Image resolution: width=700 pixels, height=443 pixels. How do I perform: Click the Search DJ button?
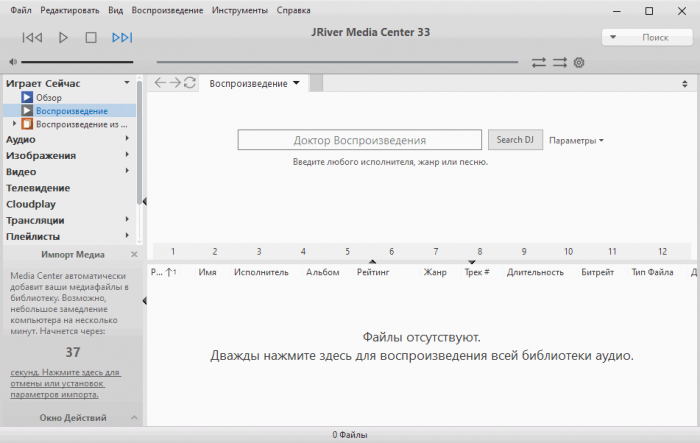514,140
